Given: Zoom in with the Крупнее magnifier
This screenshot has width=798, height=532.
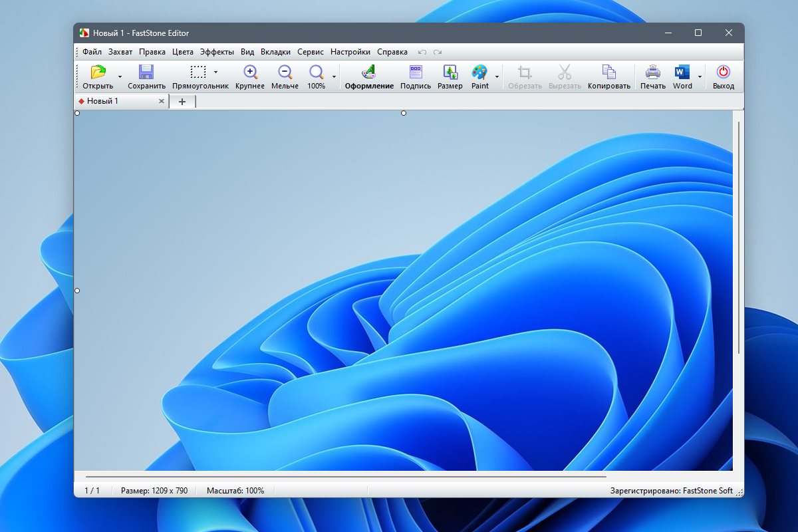Looking at the screenshot, I should point(250,77).
